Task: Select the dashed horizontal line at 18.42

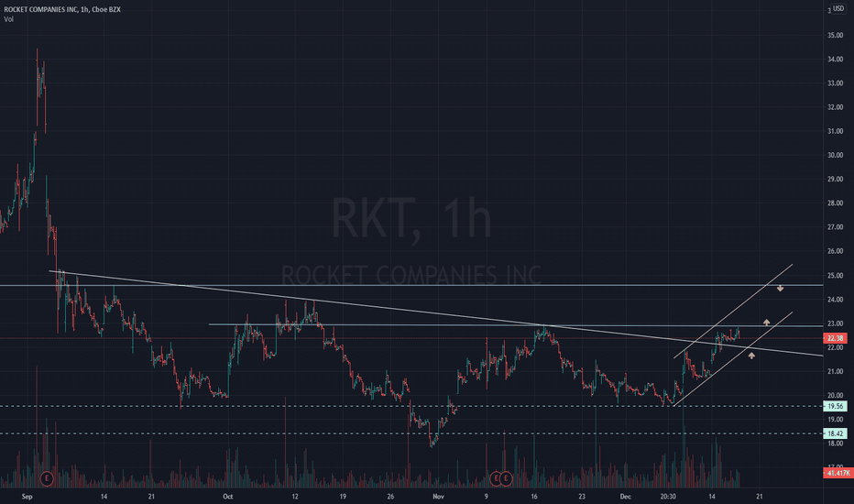Action: 411,433
